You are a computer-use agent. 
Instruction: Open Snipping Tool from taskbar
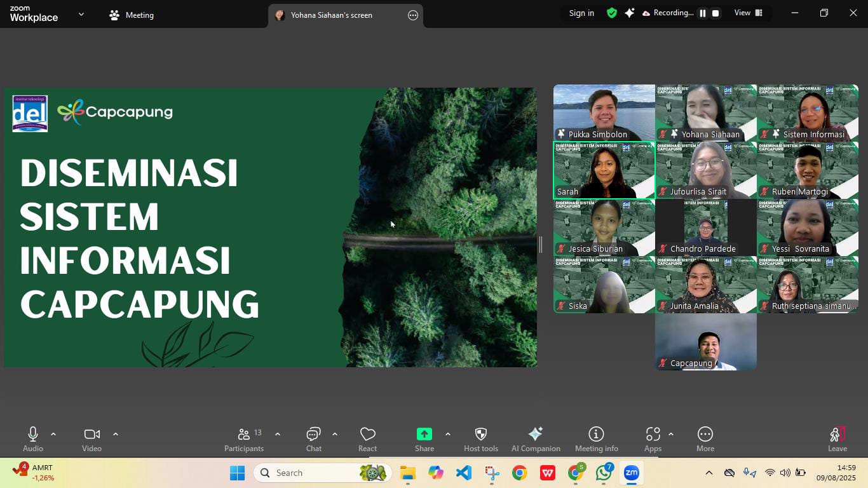tap(492, 473)
